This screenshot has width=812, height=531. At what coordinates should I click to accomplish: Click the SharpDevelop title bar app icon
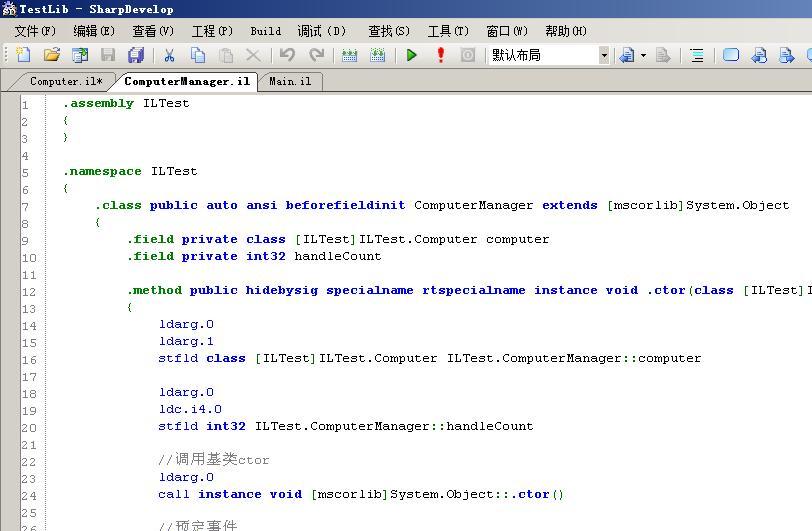point(9,9)
